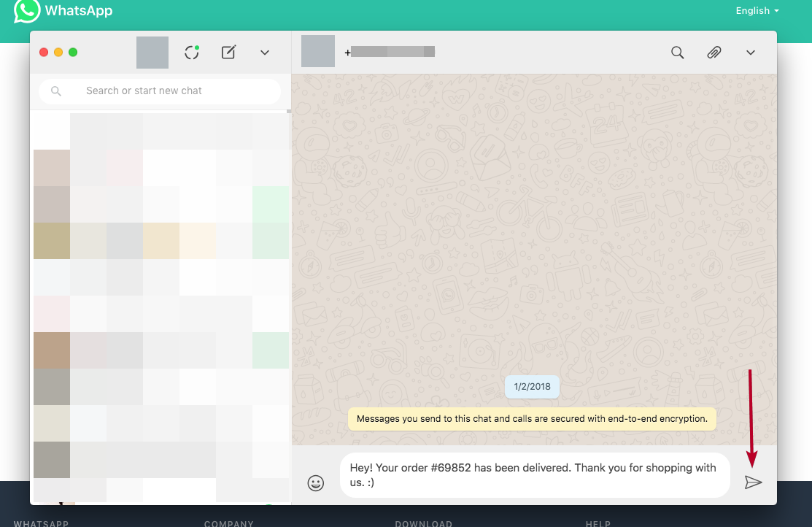This screenshot has height=527, width=812.
Task: Send the message with the arrow icon
Action: click(753, 482)
